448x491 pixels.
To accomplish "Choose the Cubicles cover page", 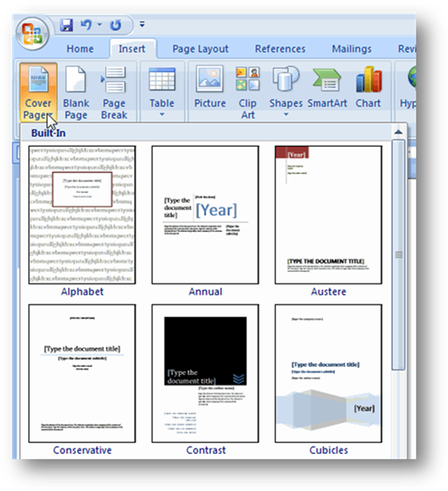I will pyautogui.click(x=329, y=373).
